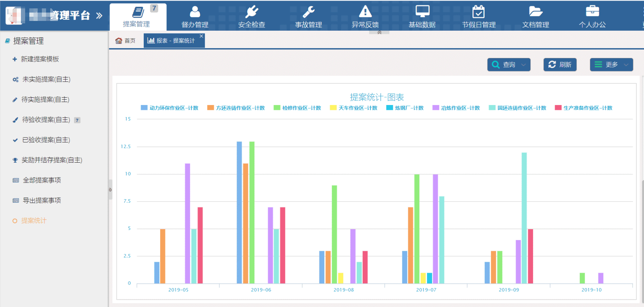Click the 2019-10 x-axis label

click(x=591, y=290)
